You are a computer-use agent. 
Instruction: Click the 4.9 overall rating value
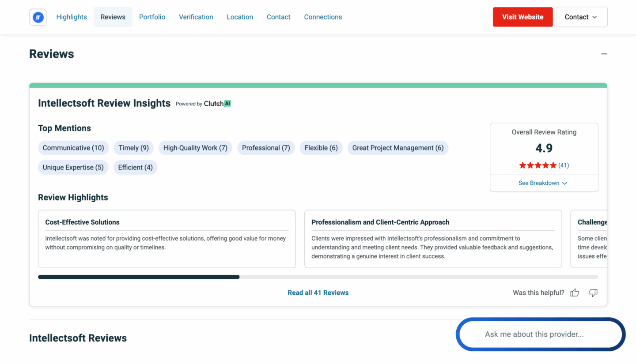point(544,148)
